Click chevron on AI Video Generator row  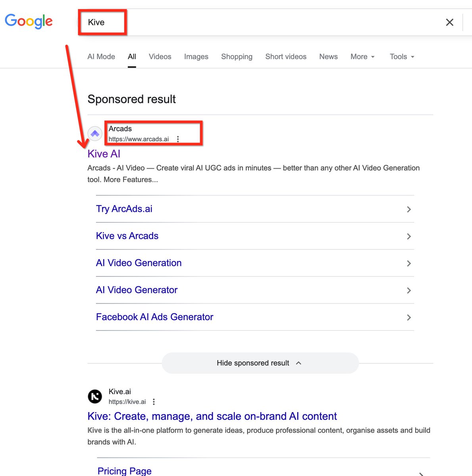(x=409, y=290)
